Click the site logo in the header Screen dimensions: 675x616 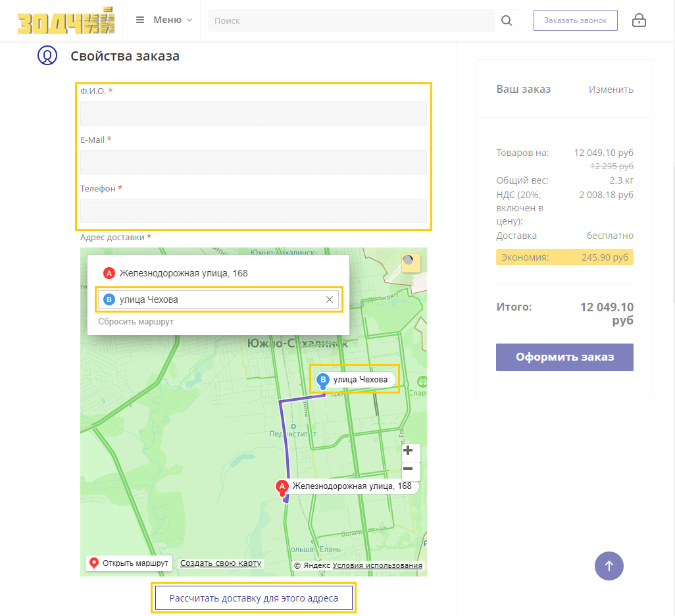coord(66,20)
